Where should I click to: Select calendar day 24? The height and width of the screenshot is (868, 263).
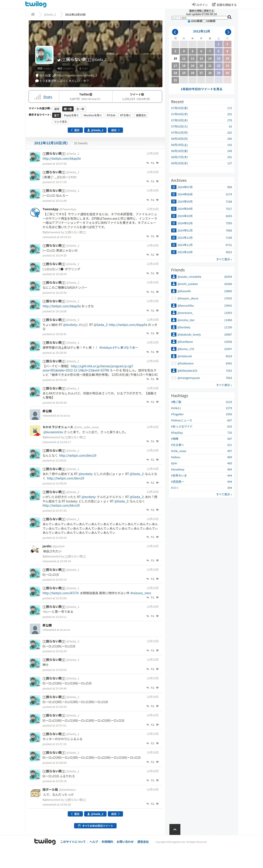coord(175,73)
